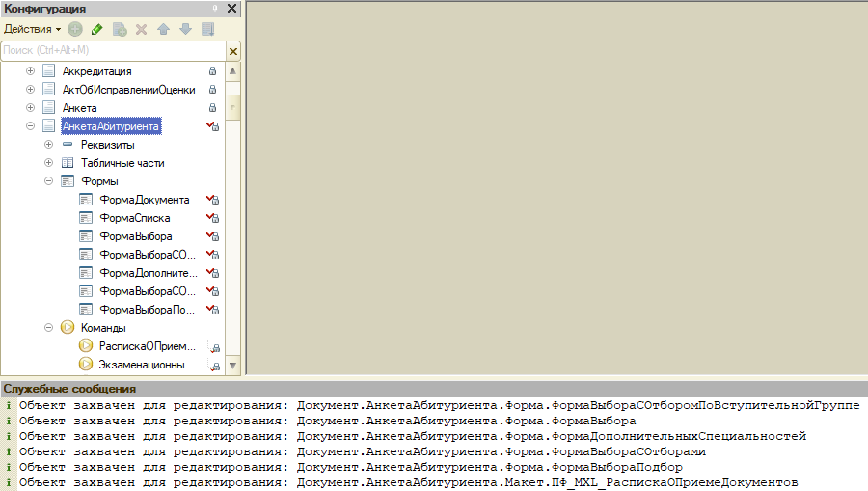This screenshot has width=868, height=491.
Task: Click the captured-lock icon beside АнкетаАбитуриента
Action: tap(212, 126)
